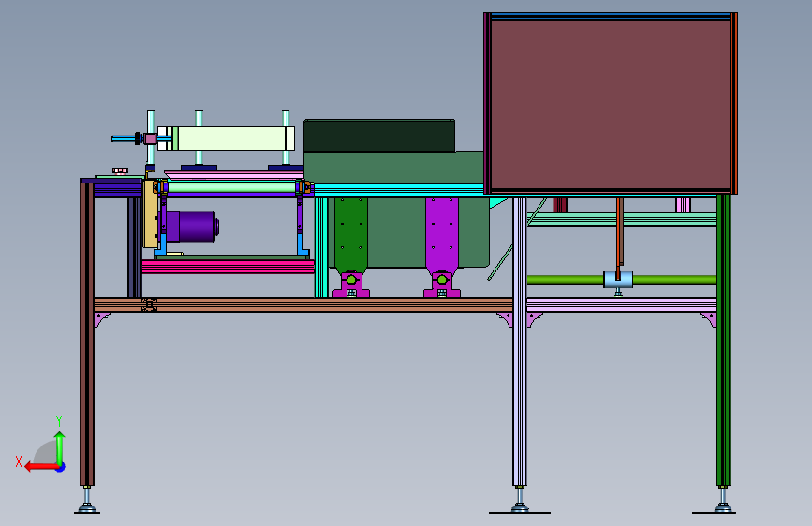The image size is (812, 526).
Task: Pick the green vertical bracket plate
Action: click(351, 234)
